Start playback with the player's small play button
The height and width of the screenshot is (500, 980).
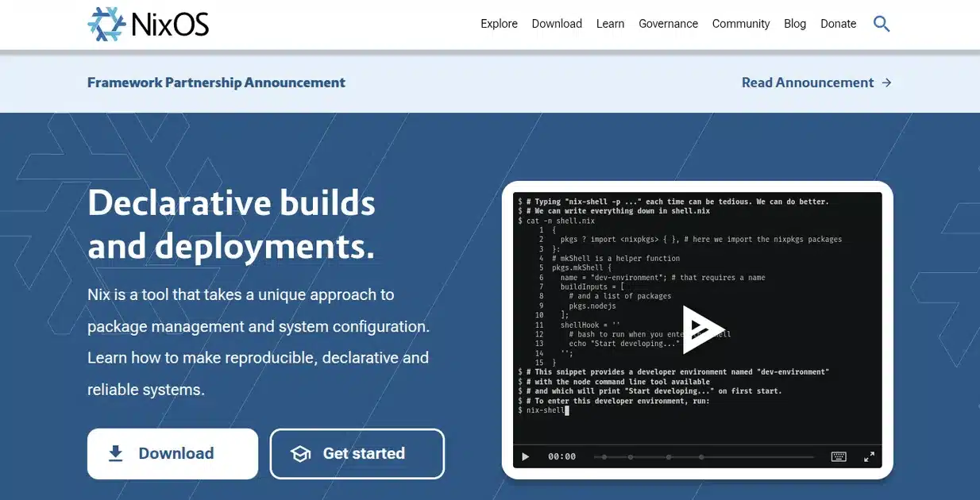(525, 456)
